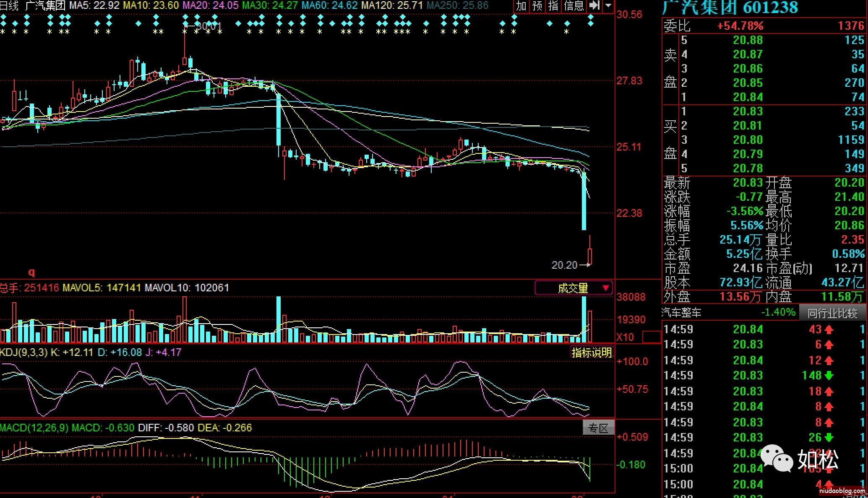Select buy level 5 price 20.78
Screen dimensions: 868x498
[748, 169]
